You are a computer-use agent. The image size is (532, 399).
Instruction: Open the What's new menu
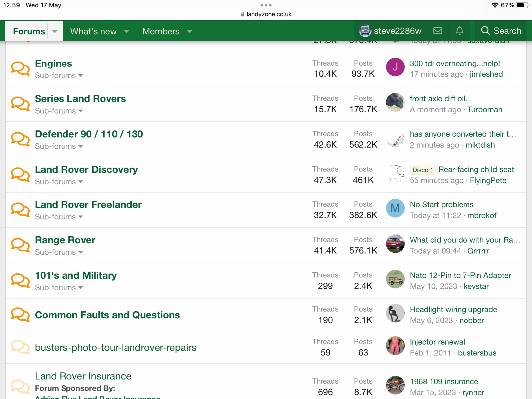[93, 31]
